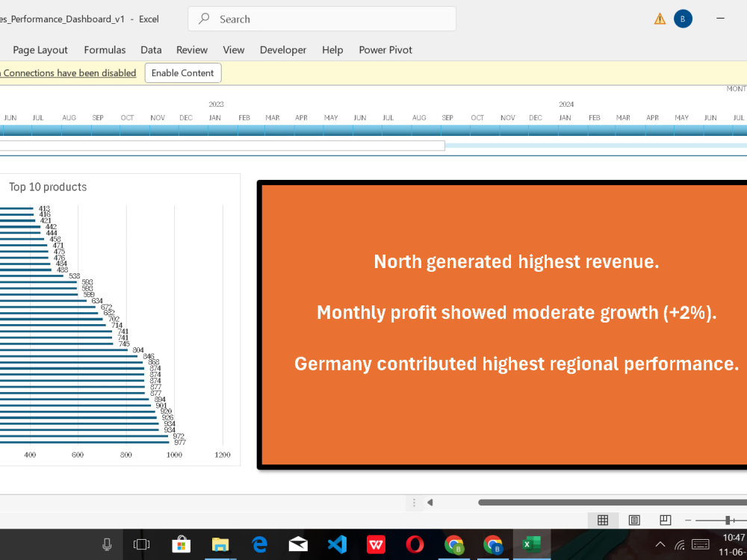Show hidden icons in system tray
This screenshot has height=560, width=747.
pyautogui.click(x=660, y=544)
